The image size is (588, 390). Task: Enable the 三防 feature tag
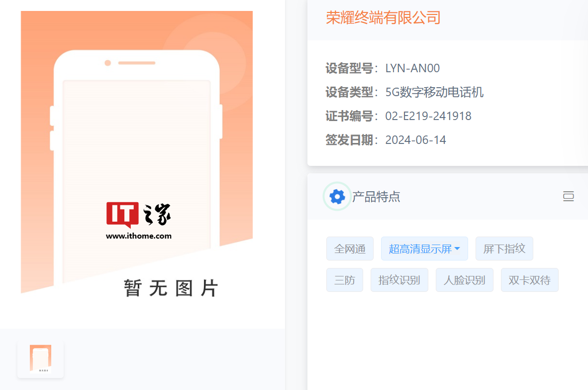(345, 280)
